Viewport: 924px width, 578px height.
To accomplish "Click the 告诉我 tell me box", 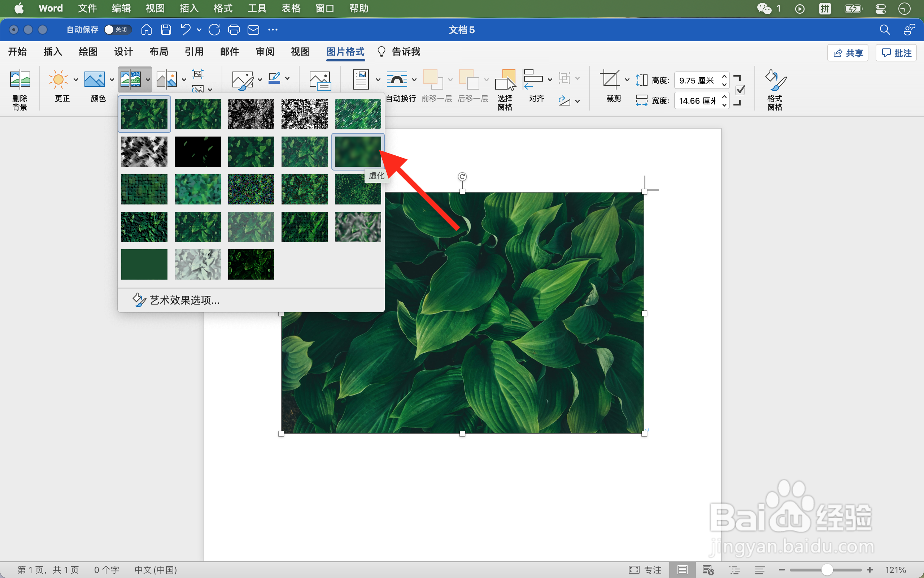I will click(x=399, y=52).
